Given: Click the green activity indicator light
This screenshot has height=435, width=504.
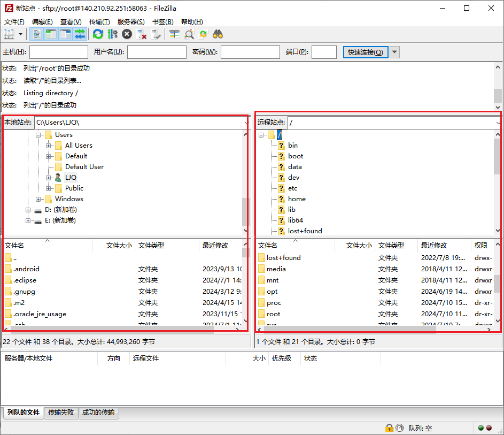Looking at the screenshot, I should coord(481,428).
